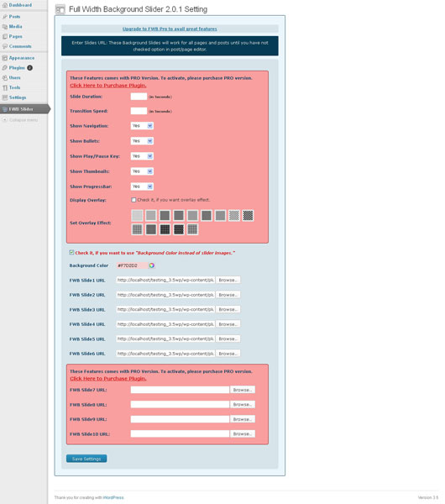Click the Posts pin icon

click(x=5, y=17)
